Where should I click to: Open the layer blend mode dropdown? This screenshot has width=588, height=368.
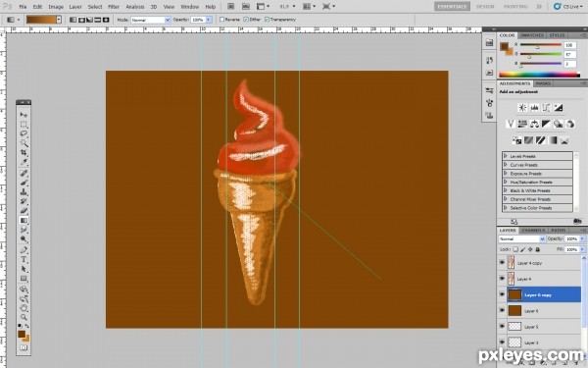click(x=521, y=238)
